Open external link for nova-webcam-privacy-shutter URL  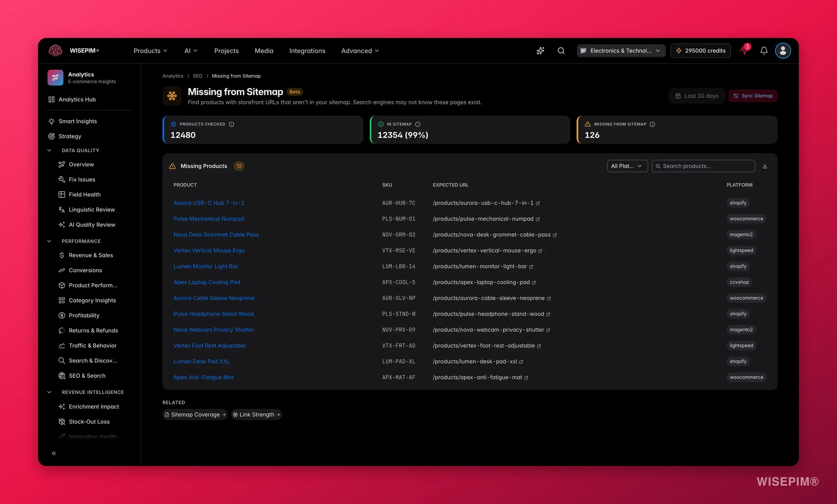click(548, 330)
